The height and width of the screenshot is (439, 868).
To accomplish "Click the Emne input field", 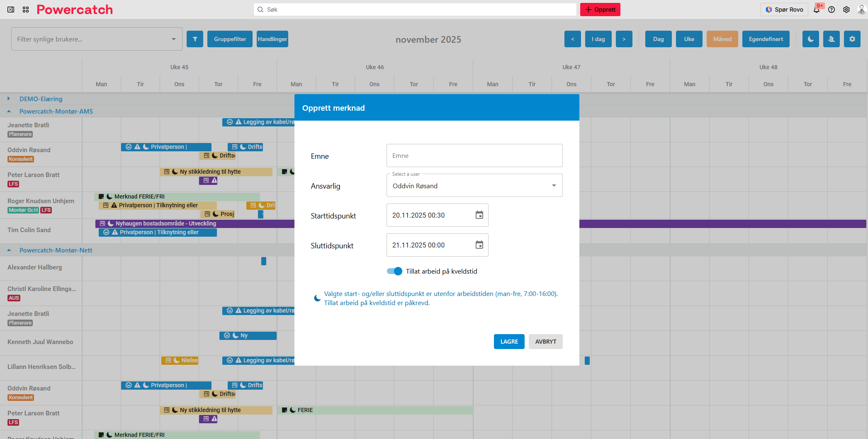I will tap(474, 156).
